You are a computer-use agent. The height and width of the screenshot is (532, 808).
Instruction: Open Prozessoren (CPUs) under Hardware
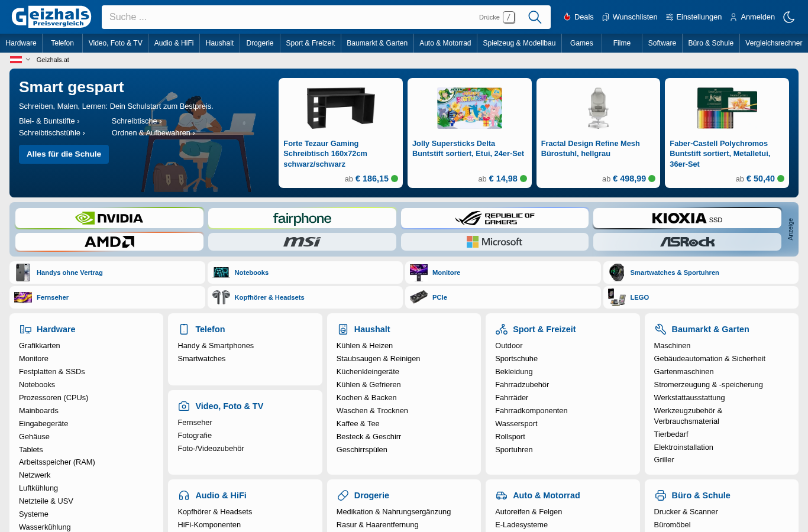[x=53, y=398]
